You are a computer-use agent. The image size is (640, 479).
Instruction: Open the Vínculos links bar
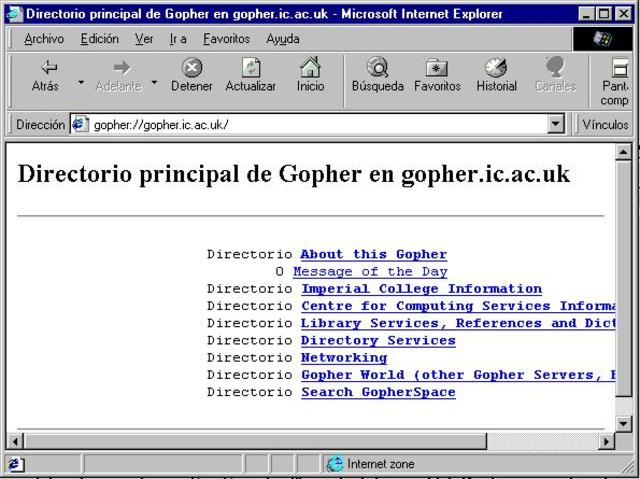click(x=605, y=124)
